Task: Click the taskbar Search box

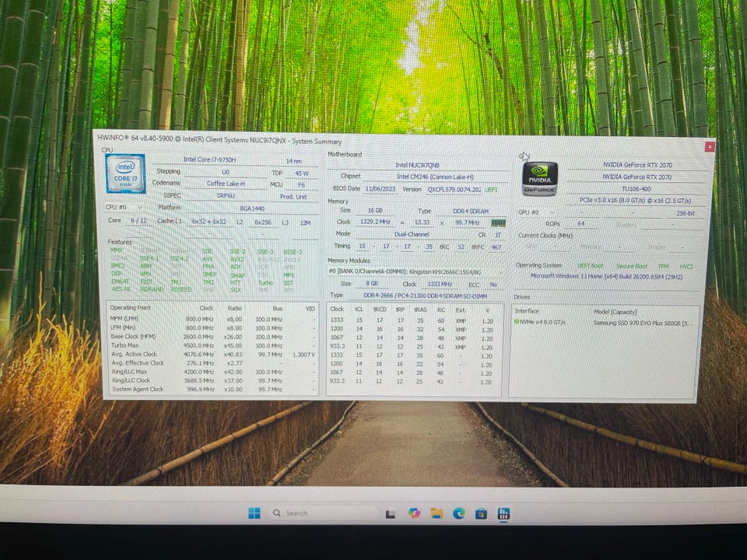Action: click(323, 513)
